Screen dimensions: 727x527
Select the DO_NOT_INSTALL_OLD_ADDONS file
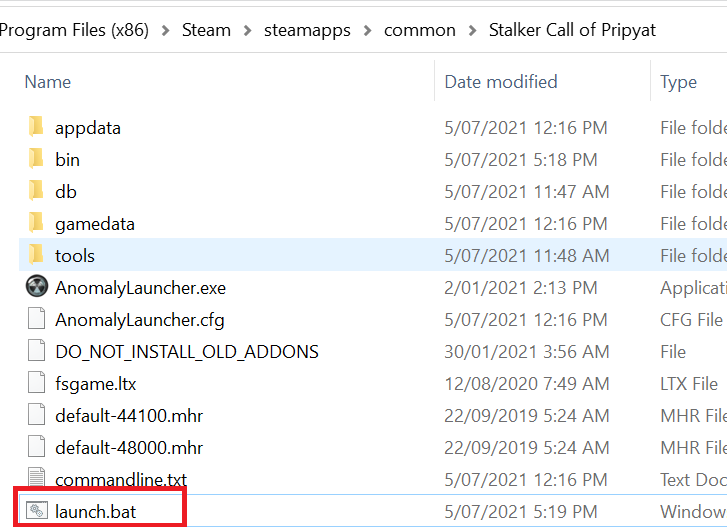click(x=187, y=352)
